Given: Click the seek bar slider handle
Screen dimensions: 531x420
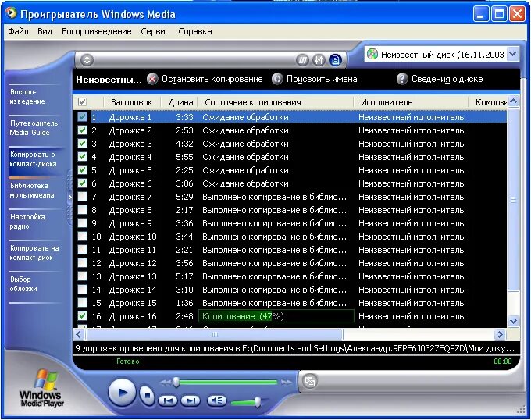Looking at the screenshot, I should coord(176,382).
